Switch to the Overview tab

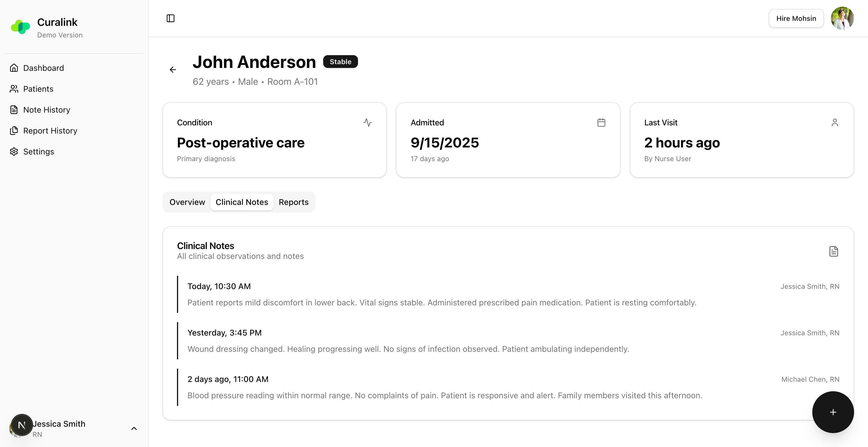tap(187, 202)
